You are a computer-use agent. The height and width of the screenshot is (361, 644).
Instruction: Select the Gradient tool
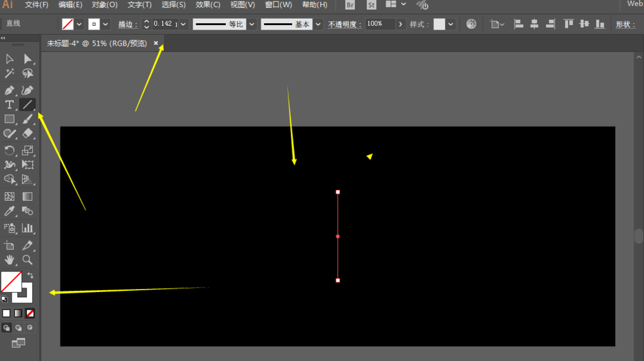[28, 196]
